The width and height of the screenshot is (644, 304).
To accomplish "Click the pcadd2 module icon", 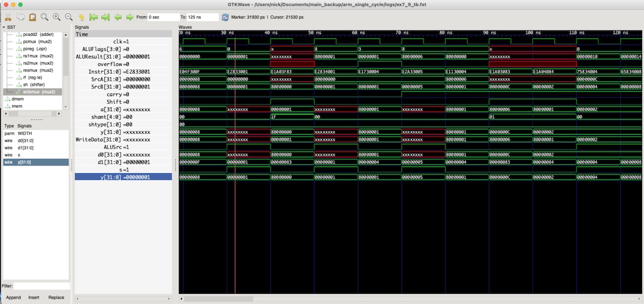I will click(19, 35).
